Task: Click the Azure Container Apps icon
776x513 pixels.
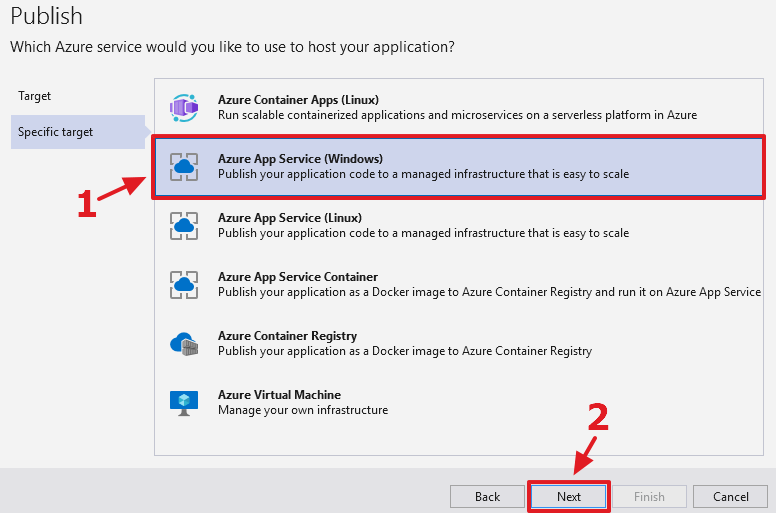Action: (x=184, y=107)
